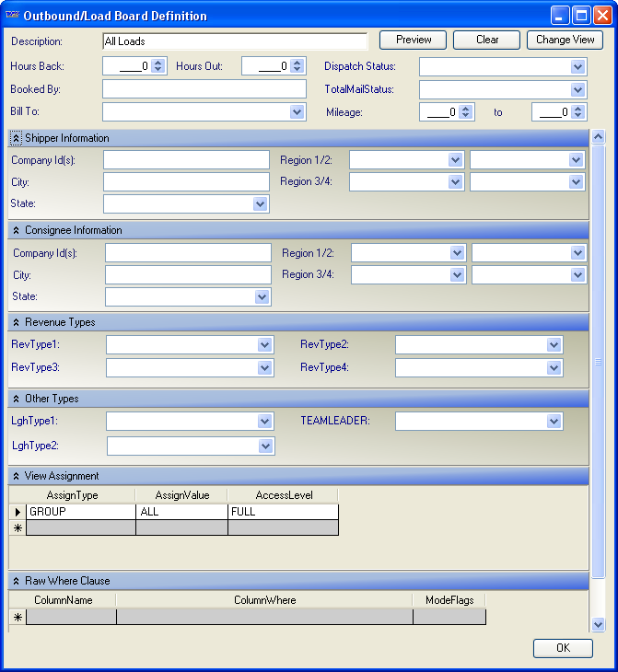618x672 pixels.
Task: Open the TEAMLEADER dropdown
Action: 554,421
